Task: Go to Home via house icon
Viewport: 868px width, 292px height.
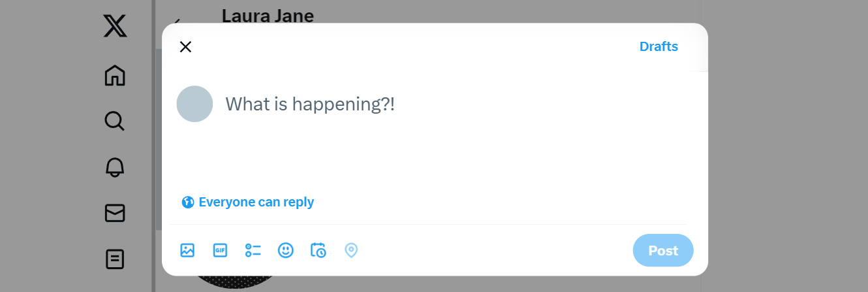Action: pyautogui.click(x=115, y=75)
